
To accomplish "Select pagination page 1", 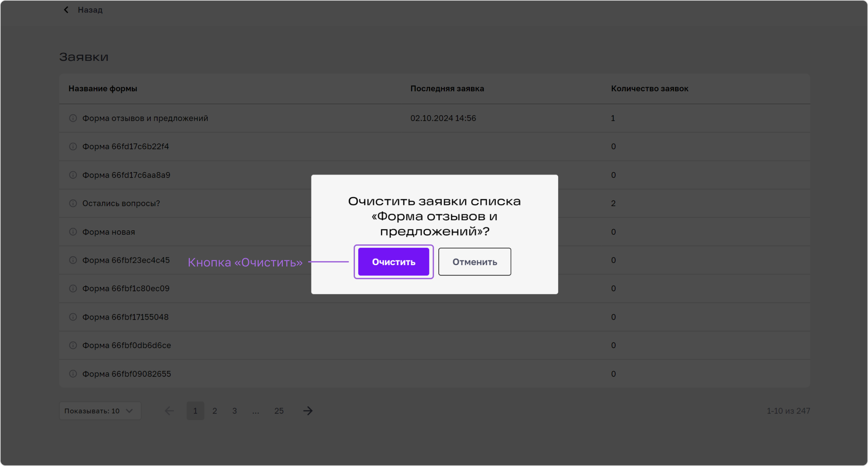I will (196, 411).
